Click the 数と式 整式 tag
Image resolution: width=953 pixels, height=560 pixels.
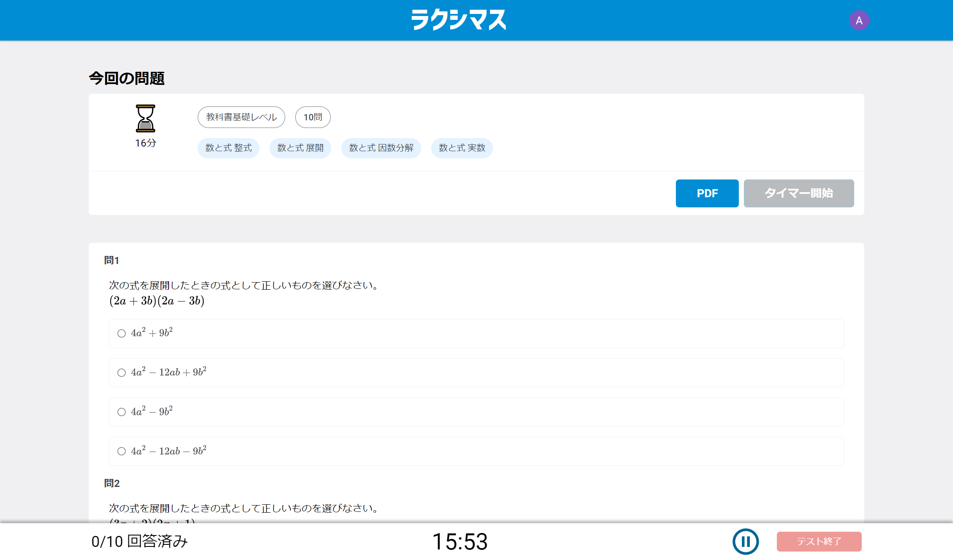click(x=228, y=148)
